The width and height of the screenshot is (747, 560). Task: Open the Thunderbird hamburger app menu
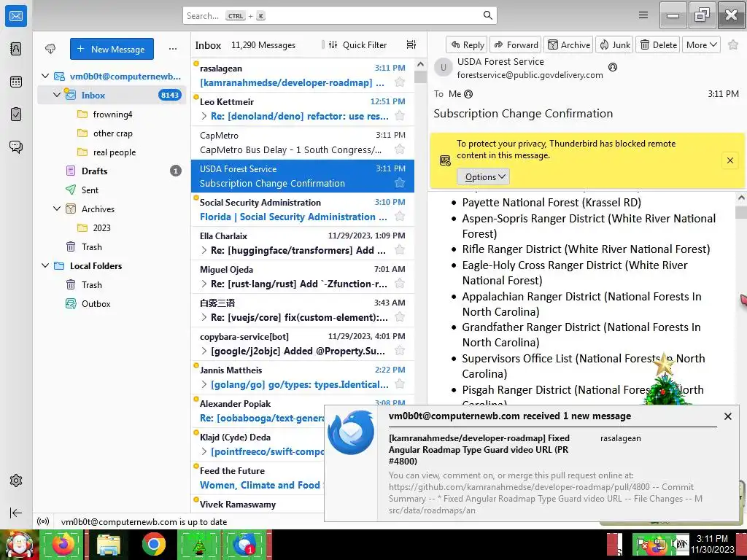point(643,15)
